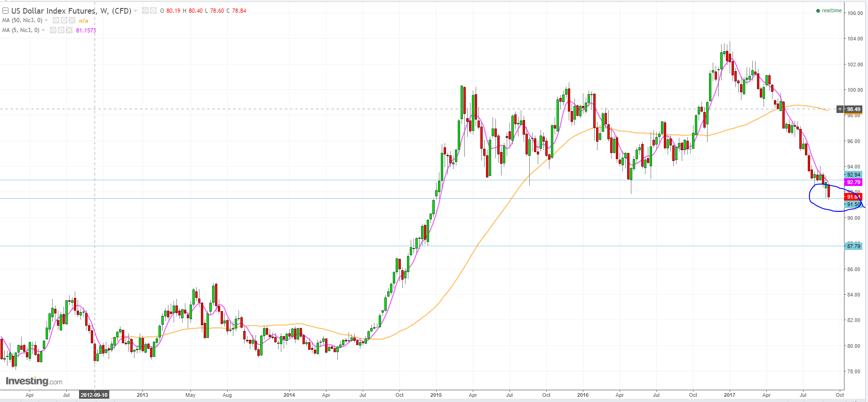Image resolution: width=868 pixels, height=402 pixels.
Task: Click the 96.00 price axis label
Action: (x=853, y=141)
